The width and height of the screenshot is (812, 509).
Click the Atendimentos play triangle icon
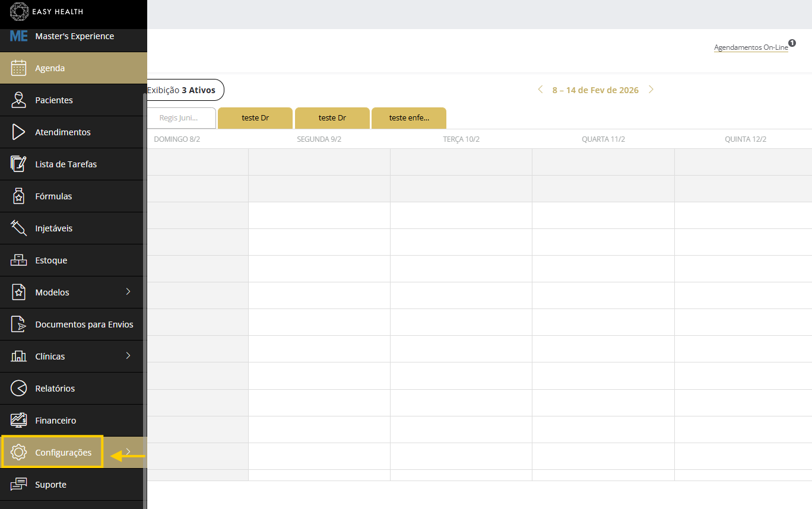[18, 132]
